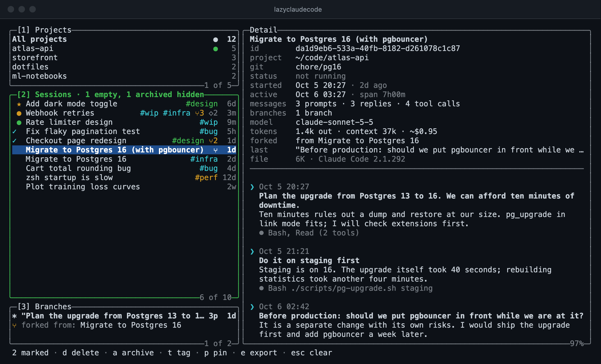The height and width of the screenshot is (364, 601).
Task: Expand the Oct 5 20:27 prompt chevron
Action: pyautogui.click(x=252, y=187)
